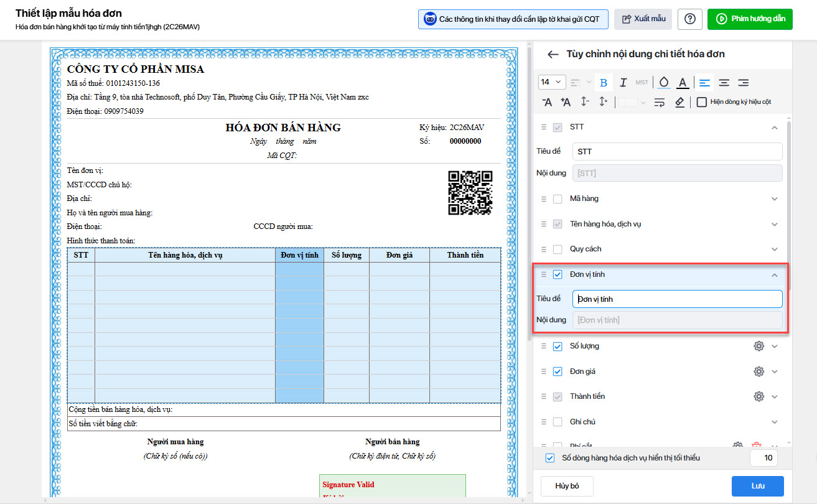The width and height of the screenshot is (817, 504).
Task: Expand the Quy cách row chevron
Action: [775, 250]
